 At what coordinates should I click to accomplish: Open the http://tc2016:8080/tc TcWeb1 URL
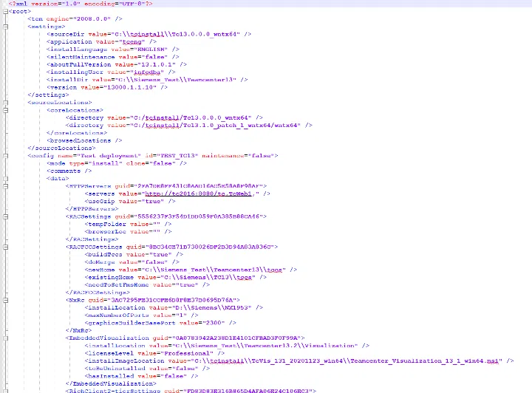198,194
